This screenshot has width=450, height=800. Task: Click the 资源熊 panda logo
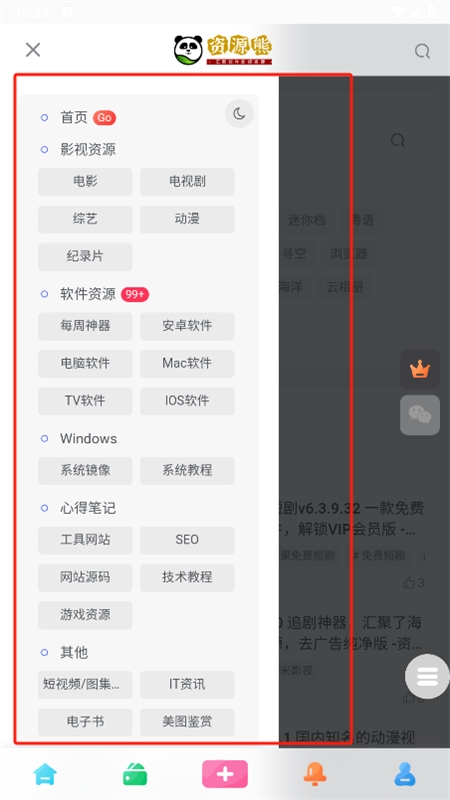(x=223, y=50)
